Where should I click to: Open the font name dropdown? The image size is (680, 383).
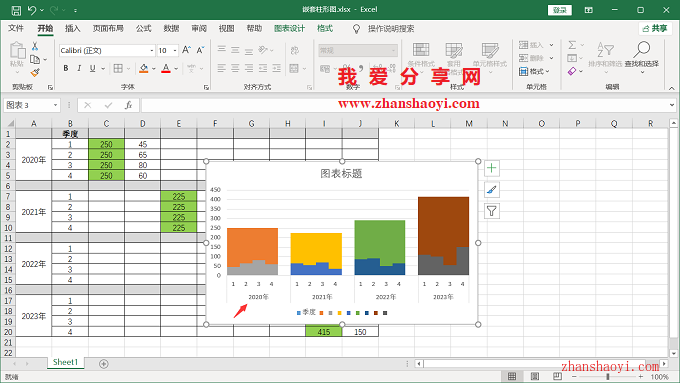(x=152, y=51)
